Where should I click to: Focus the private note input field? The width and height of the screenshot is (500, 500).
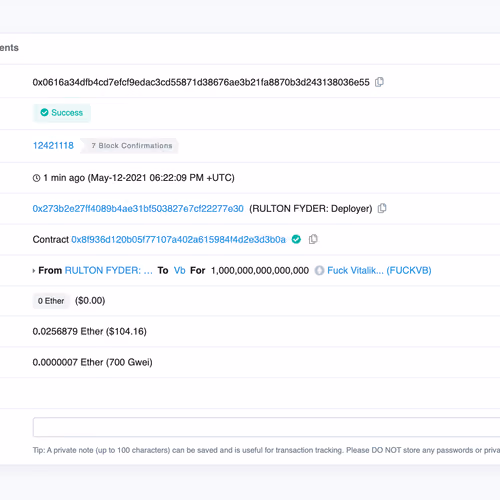pyautogui.click(x=266, y=427)
